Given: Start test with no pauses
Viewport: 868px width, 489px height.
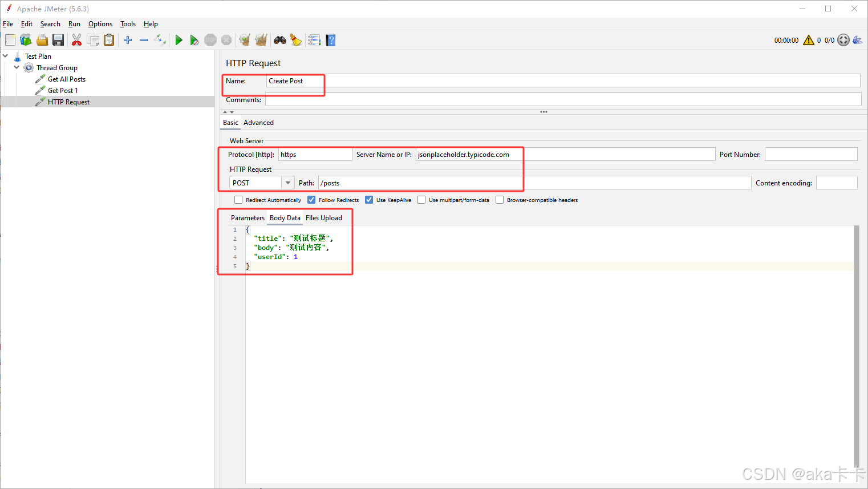Looking at the screenshot, I should [x=194, y=40].
